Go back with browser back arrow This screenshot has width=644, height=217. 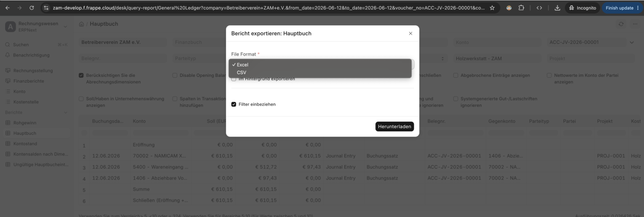coord(8,8)
